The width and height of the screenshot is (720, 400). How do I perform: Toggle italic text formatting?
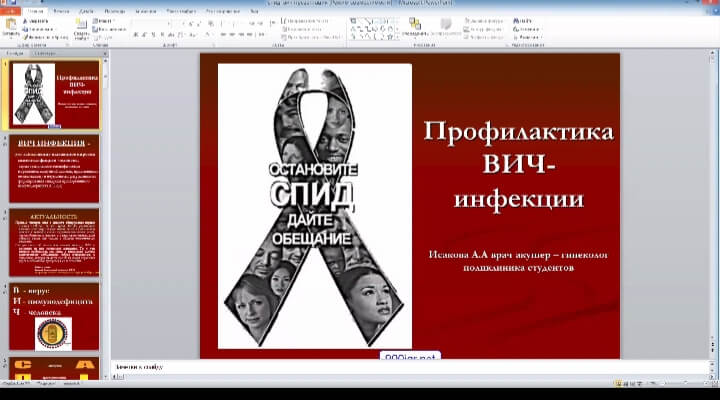(145, 34)
